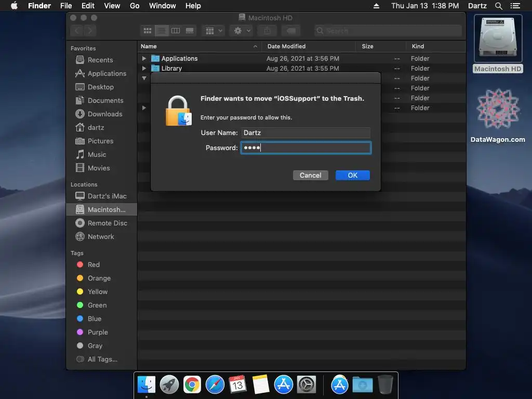The height and width of the screenshot is (399, 532).
Task: Click the Share toolbar button
Action: 268,31
